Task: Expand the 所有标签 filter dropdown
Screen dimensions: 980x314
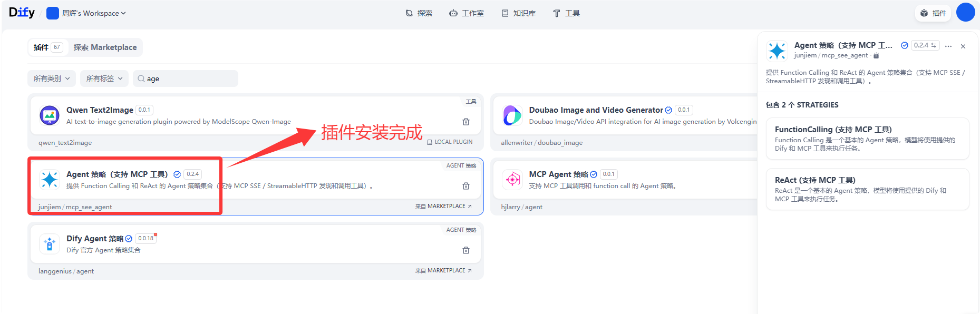Action: 104,78
